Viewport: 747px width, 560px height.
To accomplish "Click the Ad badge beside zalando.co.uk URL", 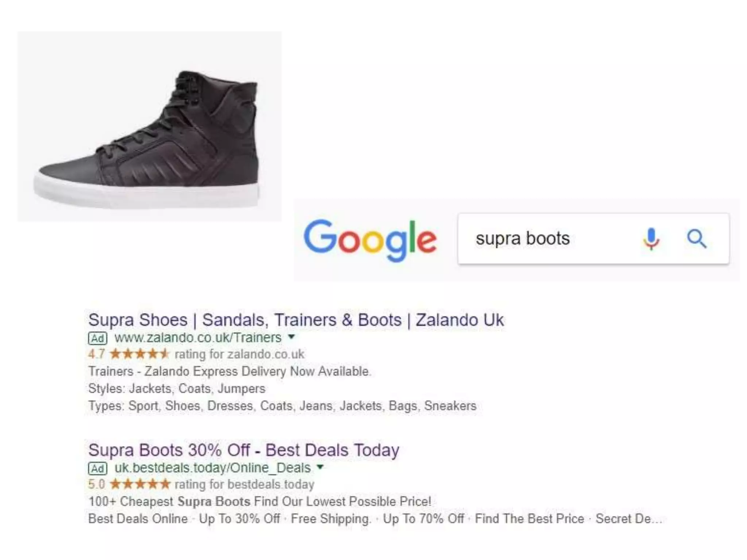I will (x=97, y=338).
